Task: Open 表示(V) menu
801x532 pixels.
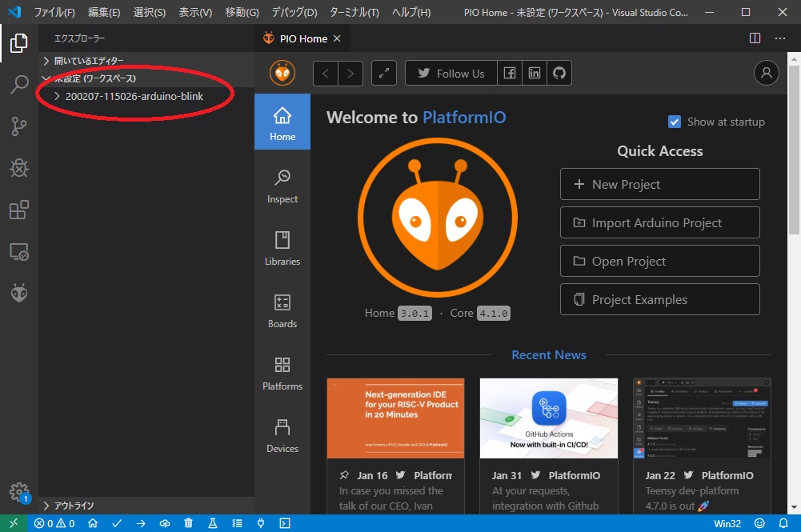Action: (x=195, y=12)
